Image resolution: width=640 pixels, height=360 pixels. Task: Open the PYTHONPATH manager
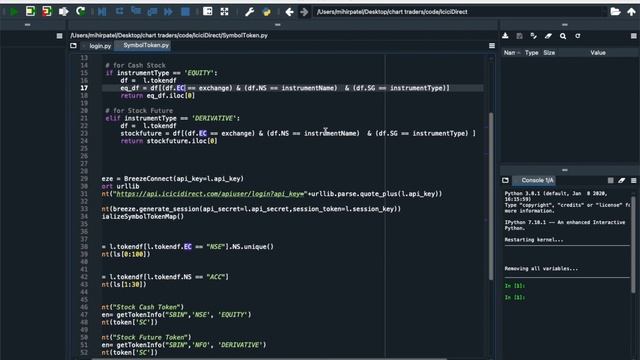[x=267, y=11]
